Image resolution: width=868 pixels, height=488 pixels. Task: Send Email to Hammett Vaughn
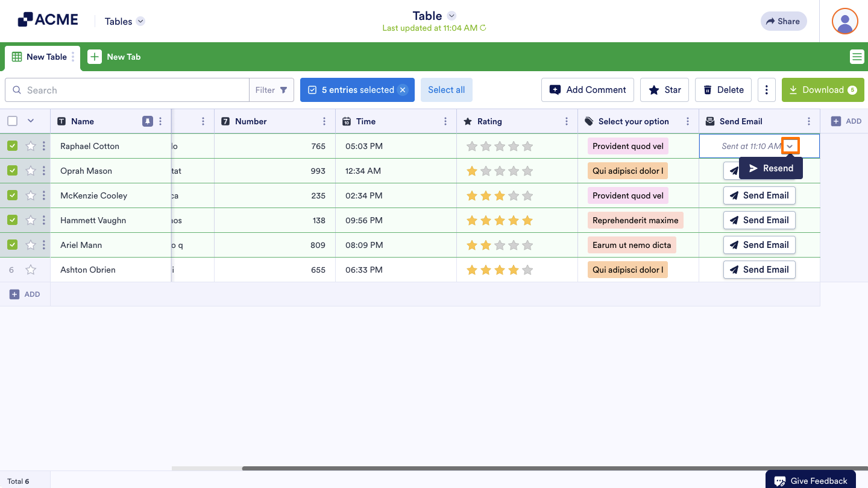pos(759,220)
